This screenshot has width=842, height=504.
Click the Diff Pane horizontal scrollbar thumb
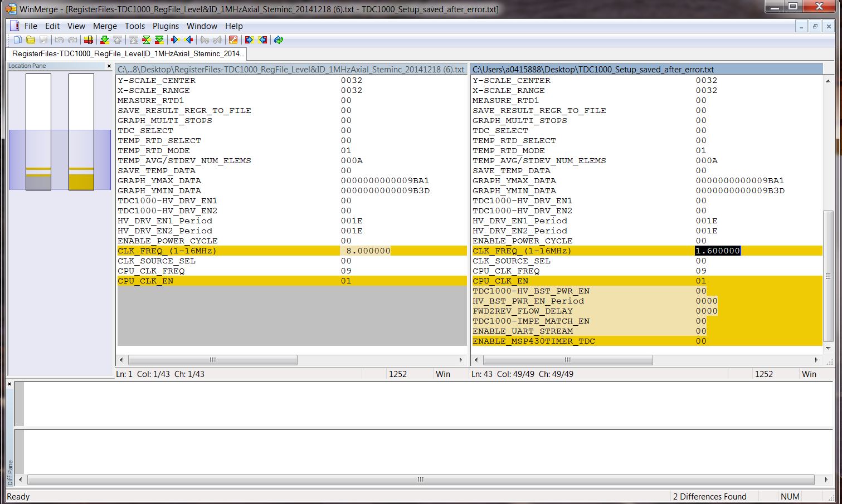(x=421, y=479)
